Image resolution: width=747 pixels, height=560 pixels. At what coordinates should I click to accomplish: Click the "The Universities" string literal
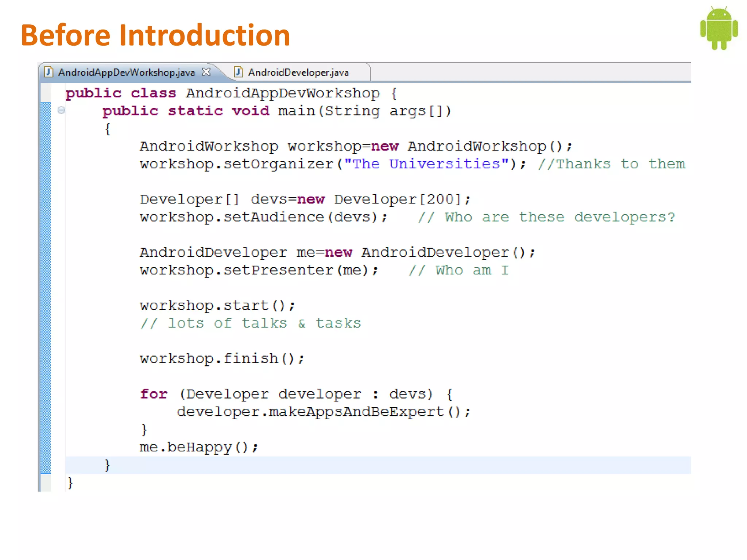(x=426, y=164)
